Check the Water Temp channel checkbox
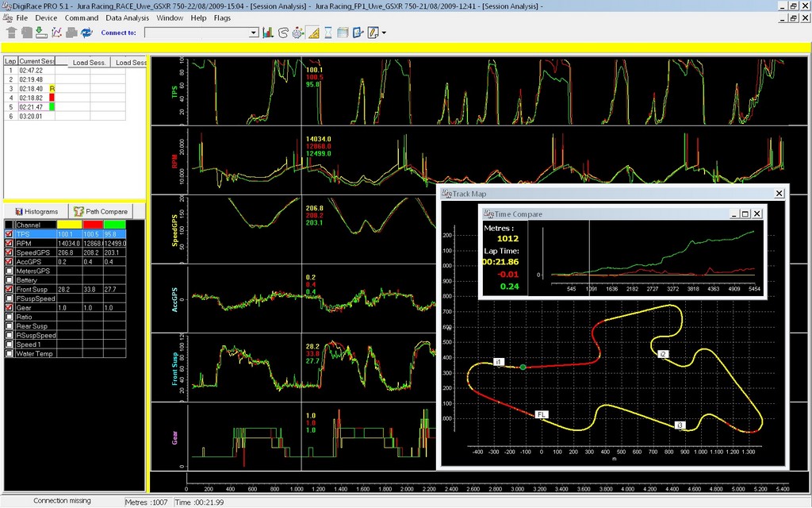Viewport: 812px width, 508px height. click(9, 353)
